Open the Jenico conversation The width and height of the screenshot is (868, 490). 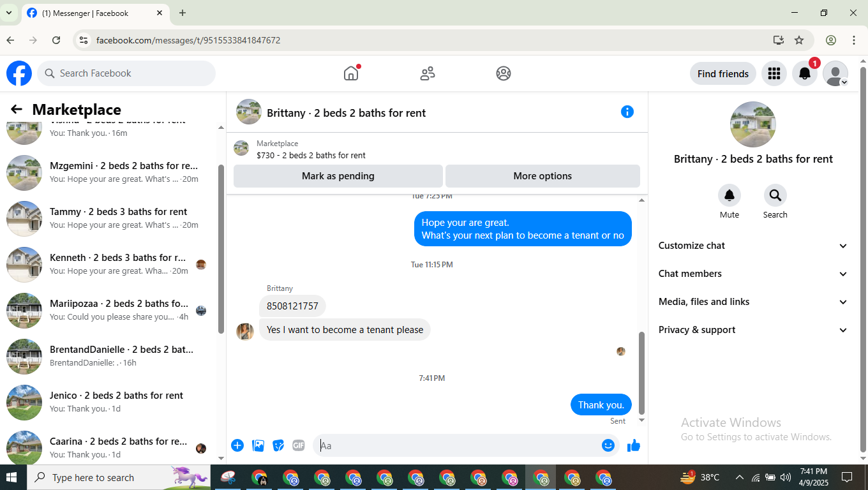coord(108,402)
